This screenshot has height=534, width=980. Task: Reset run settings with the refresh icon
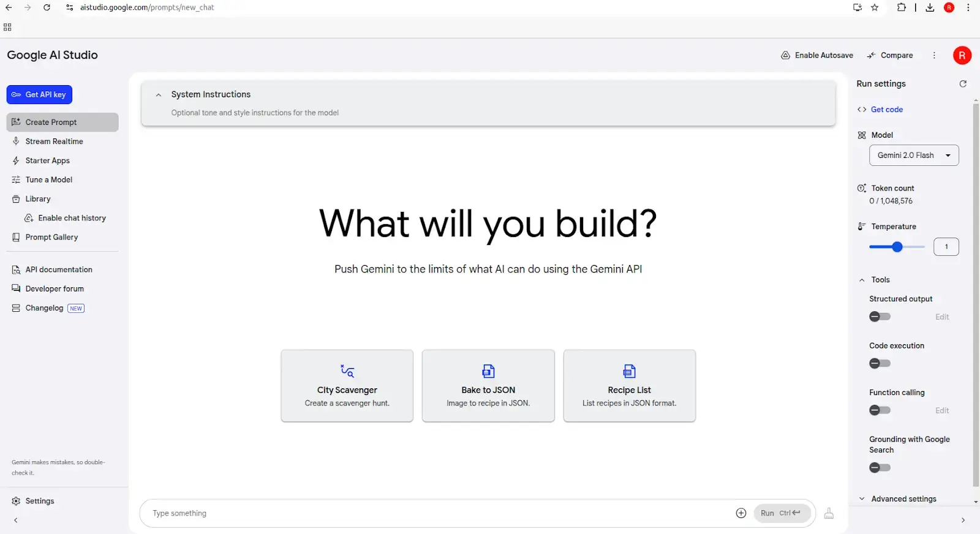(x=963, y=84)
